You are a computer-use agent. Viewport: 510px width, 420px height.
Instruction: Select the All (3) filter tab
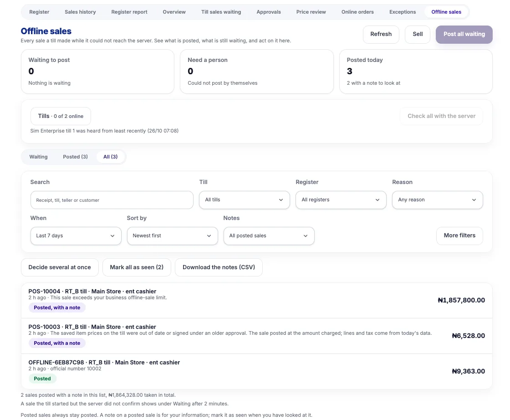pyautogui.click(x=111, y=157)
